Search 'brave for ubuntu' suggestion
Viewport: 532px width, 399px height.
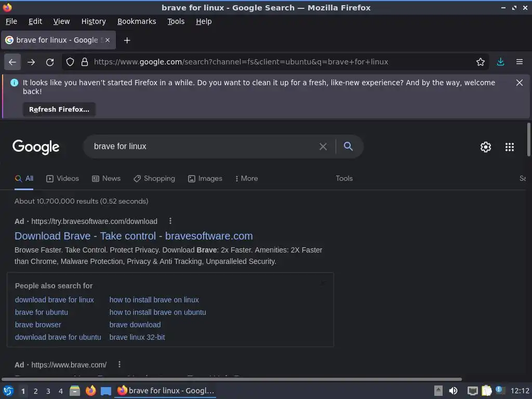pos(42,312)
